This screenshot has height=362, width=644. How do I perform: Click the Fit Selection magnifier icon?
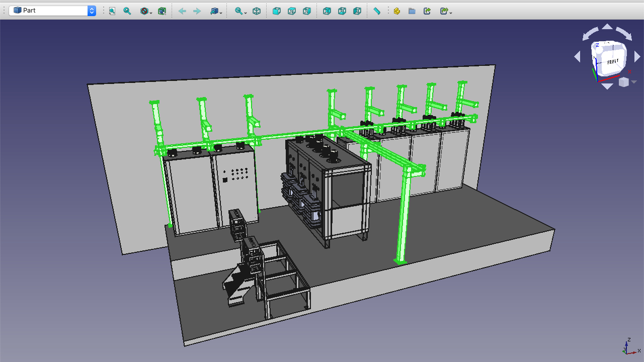127,11
